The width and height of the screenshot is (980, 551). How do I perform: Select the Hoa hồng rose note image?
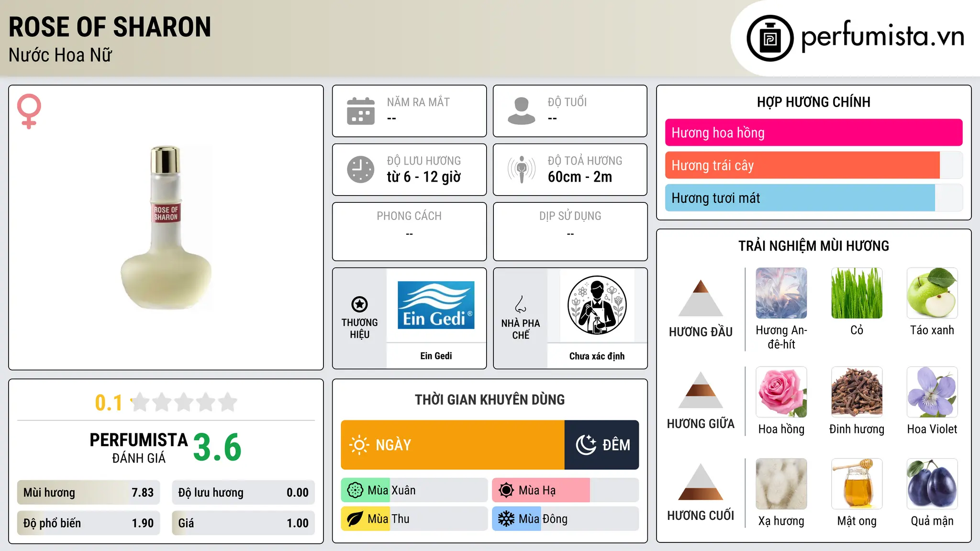pos(781,392)
